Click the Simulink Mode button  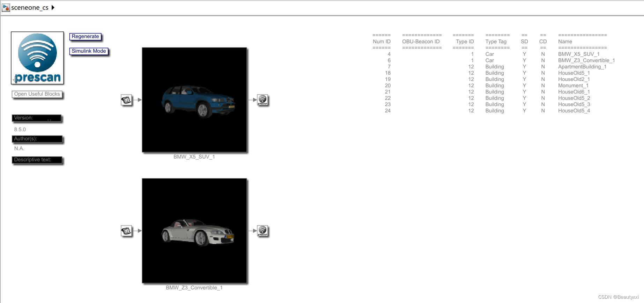coord(89,51)
